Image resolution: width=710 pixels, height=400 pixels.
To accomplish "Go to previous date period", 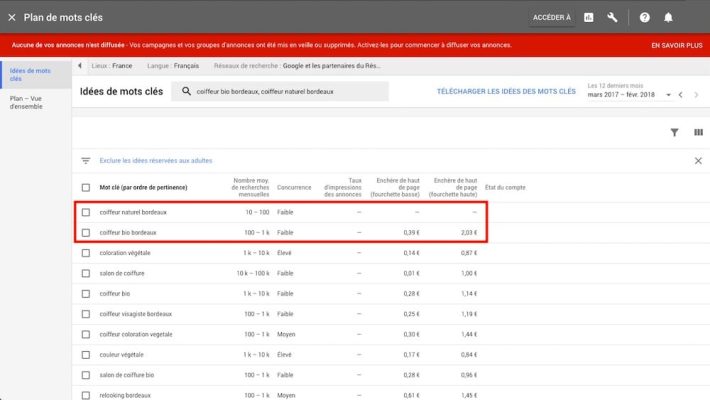I will (x=681, y=95).
